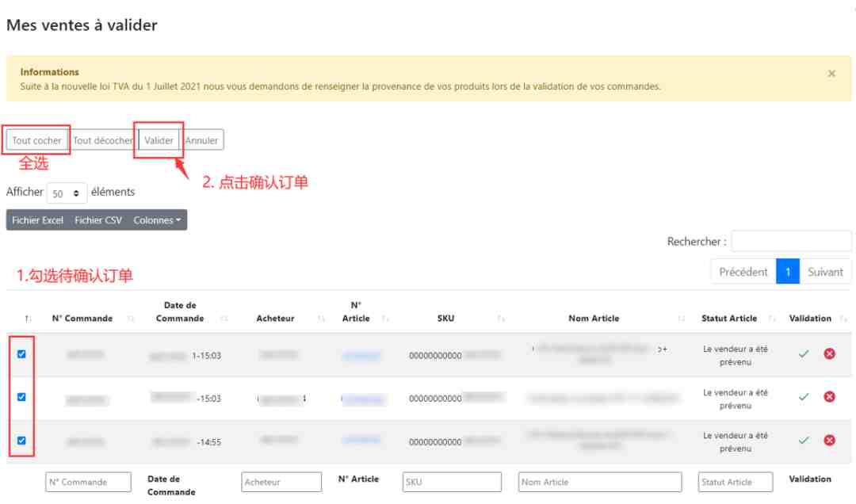Sort by Statut Article column
The width and height of the screenshot is (856, 504).
tap(729, 319)
